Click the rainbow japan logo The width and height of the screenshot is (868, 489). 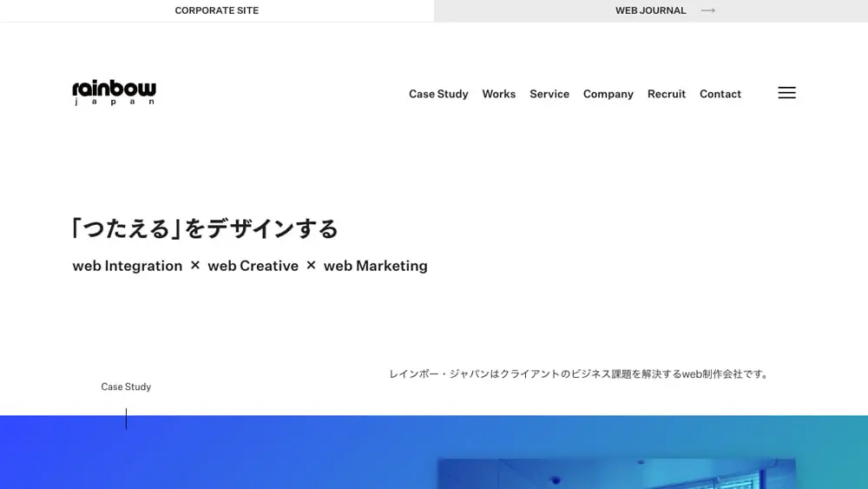pos(114,92)
